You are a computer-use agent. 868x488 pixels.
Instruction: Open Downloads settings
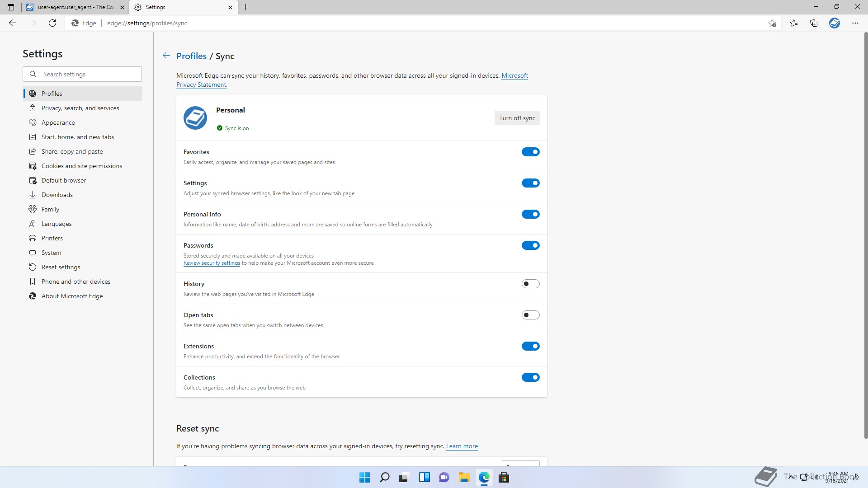(82, 195)
